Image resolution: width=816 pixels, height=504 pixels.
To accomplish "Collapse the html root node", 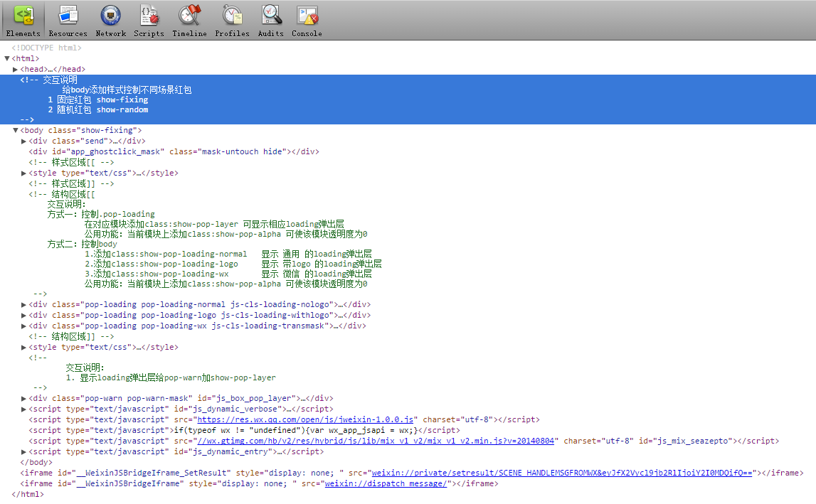I will [7, 58].
